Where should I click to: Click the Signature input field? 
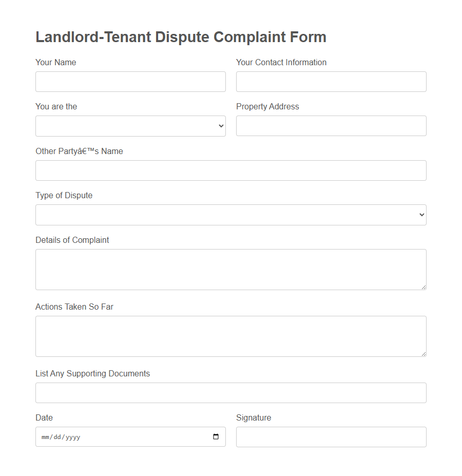(x=331, y=436)
